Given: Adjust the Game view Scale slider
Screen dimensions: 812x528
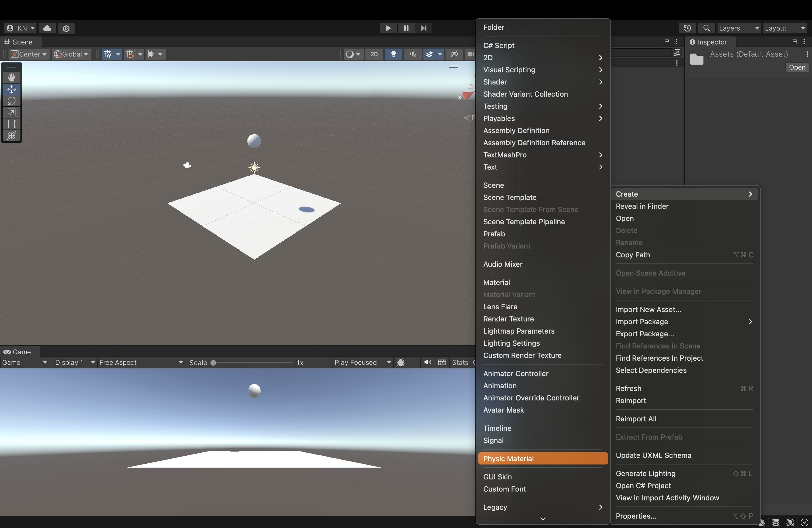Looking at the screenshot, I should (213, 363).
